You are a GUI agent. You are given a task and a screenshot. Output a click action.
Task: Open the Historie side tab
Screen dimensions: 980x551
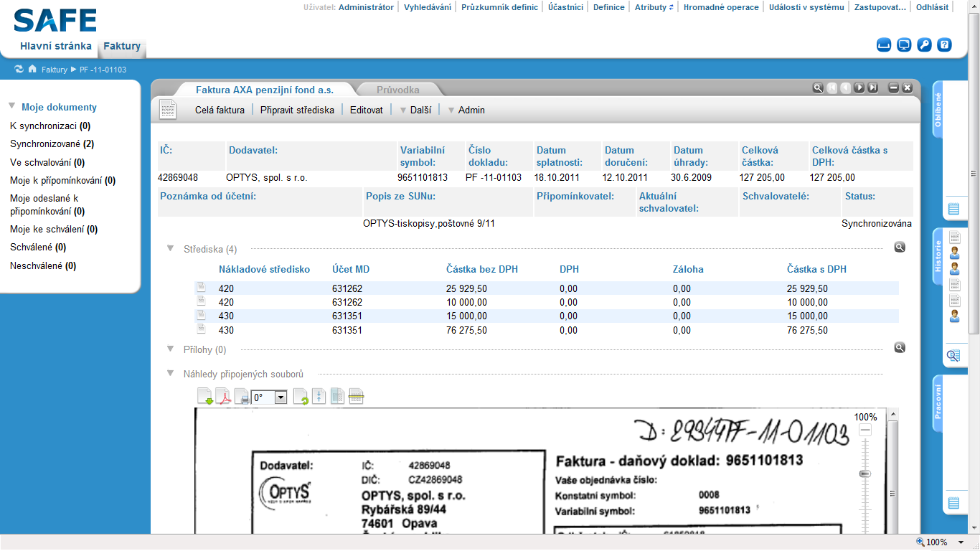(938, 256)
